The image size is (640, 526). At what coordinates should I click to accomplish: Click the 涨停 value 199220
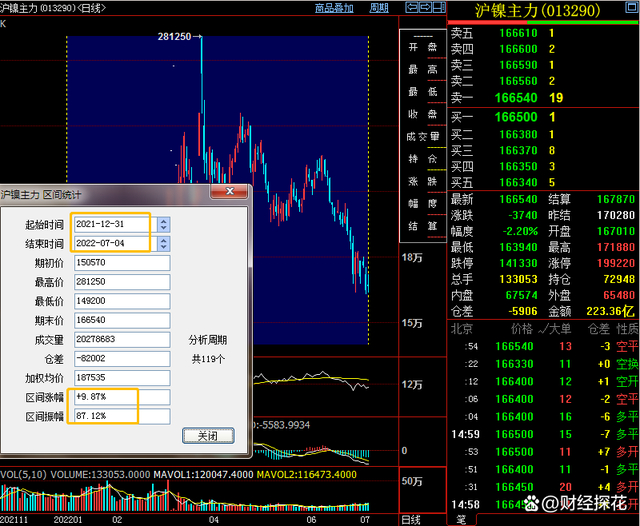[x=616, y=263]
